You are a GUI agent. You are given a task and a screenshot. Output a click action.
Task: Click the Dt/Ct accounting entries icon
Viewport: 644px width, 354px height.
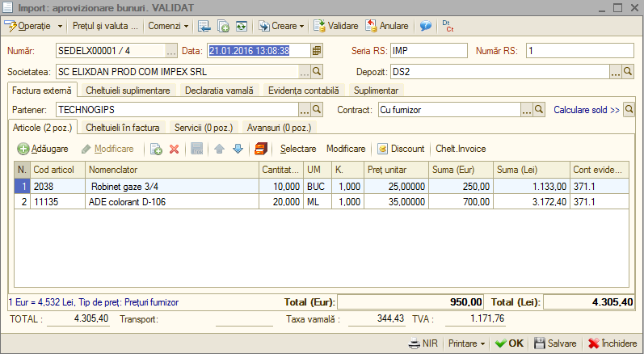[448, 26]
